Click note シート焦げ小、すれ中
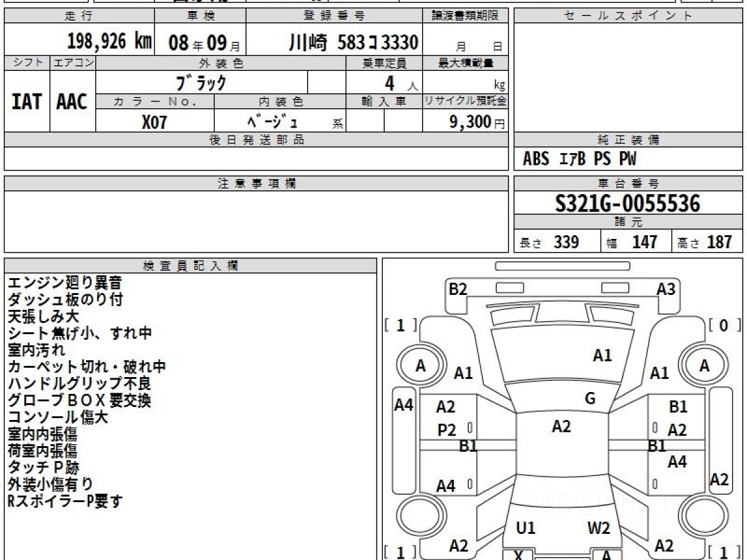This screenshot has height=560, width=747. coord(80,334)
